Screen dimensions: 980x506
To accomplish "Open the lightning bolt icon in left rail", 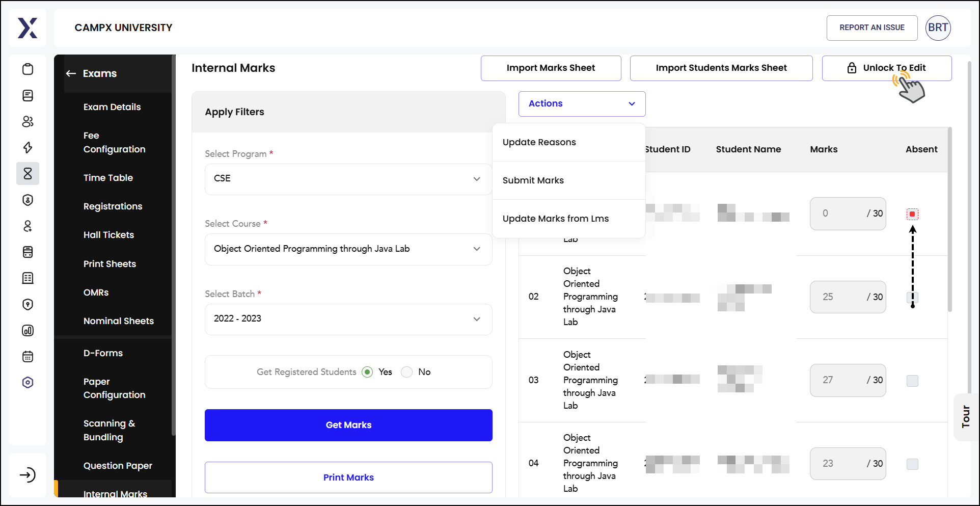I will [28, 148].
